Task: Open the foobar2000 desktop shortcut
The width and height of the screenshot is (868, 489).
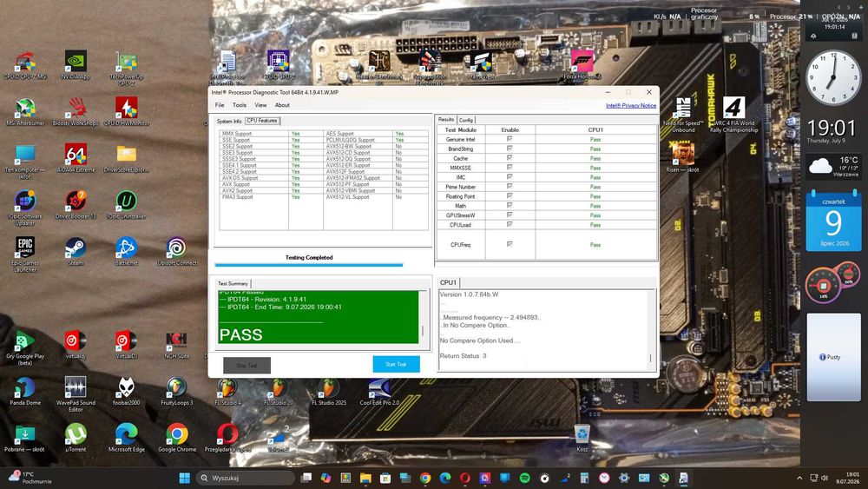Action: (x=126, y=391)
